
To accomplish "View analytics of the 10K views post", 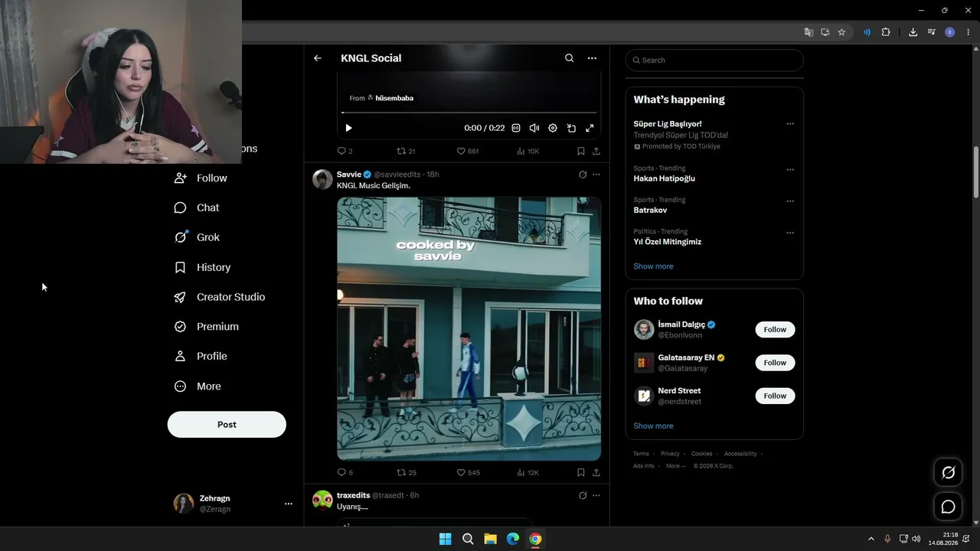I will pyautogui.click(x=528, y=152).
